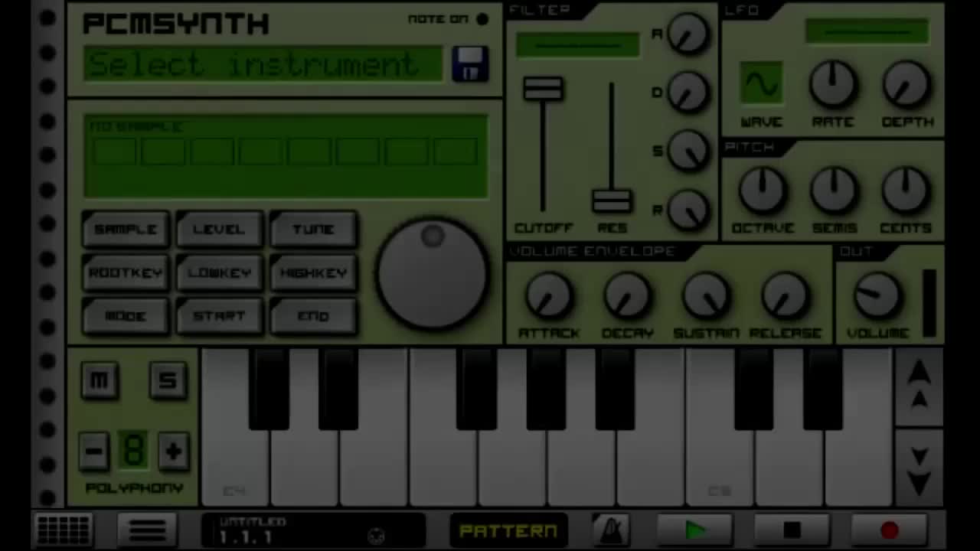The width and height of the screenshot is (980, 551).
Task: Select the LOWKEY parameter button
Action: [220, 273]
